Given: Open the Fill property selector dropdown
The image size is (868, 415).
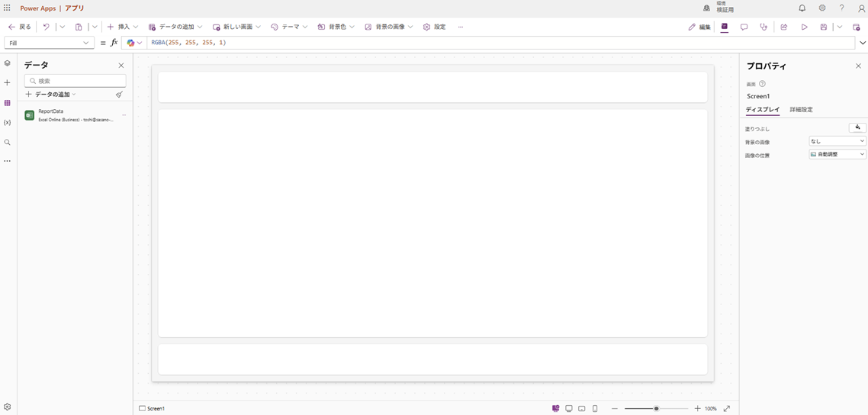Looking at the screenshot, I should [x=49, y=43].
